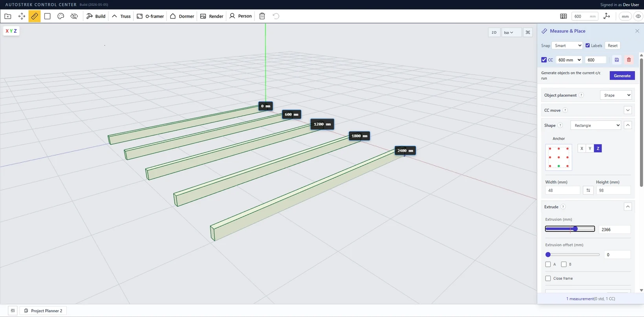
Task: Check the A checkbox
Action: [548, 264]
